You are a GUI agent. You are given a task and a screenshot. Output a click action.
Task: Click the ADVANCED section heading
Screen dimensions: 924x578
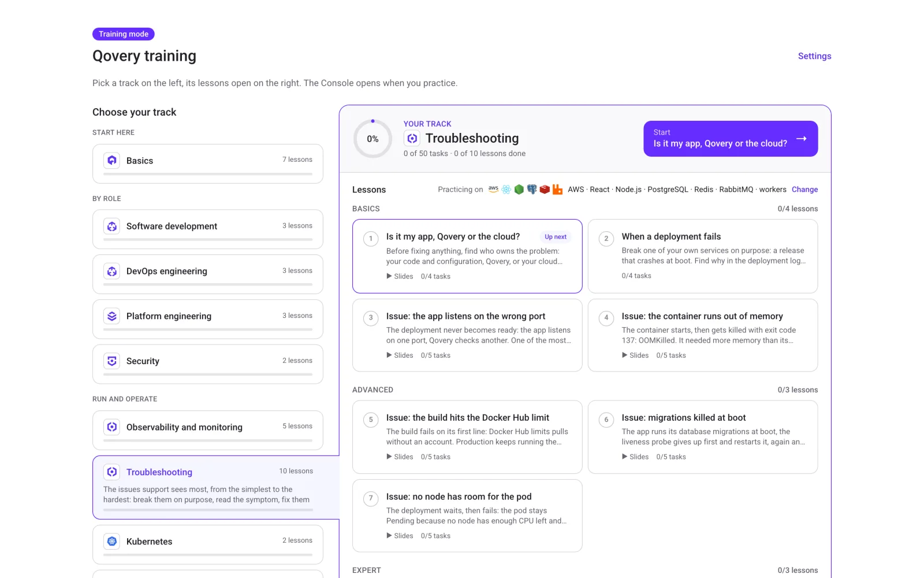click(x=372, y=390)
